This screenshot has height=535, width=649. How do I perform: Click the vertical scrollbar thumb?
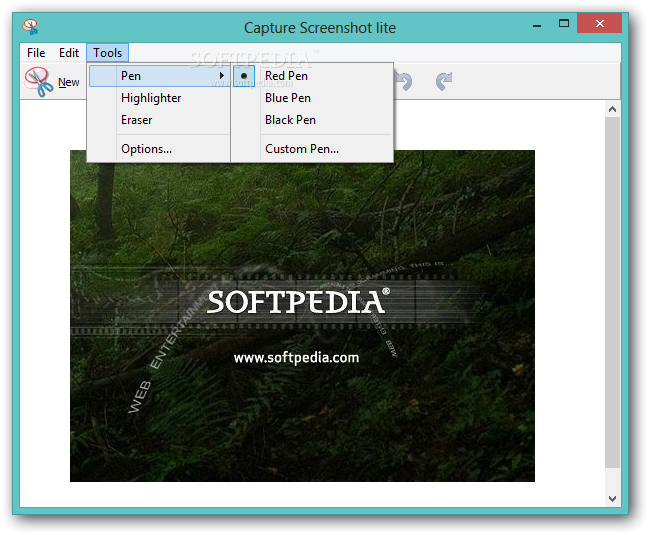click(613, 293)
